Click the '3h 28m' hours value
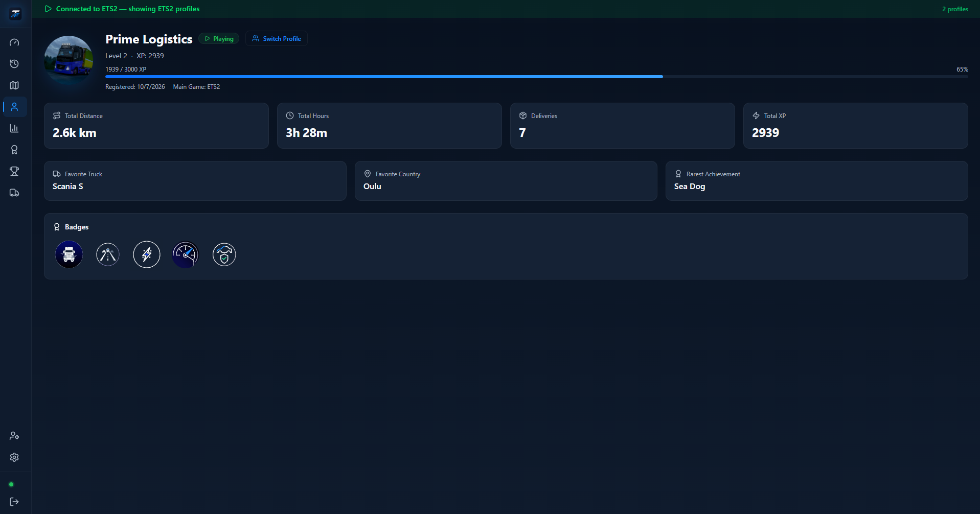This screenshot has width=980, height=514. 306,133
